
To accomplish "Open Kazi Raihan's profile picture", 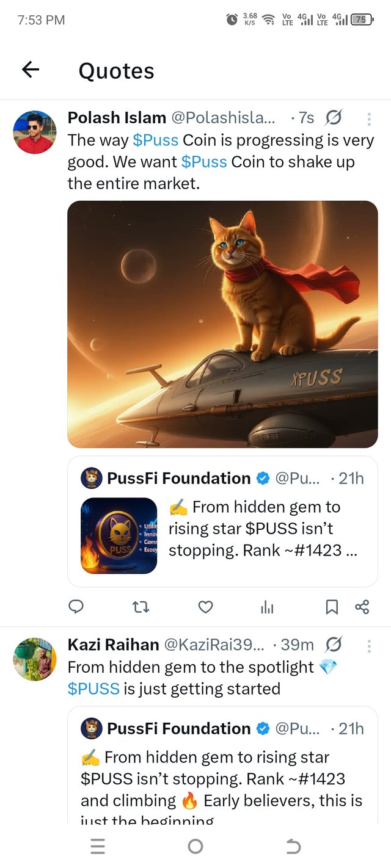I will pos(35,659).
